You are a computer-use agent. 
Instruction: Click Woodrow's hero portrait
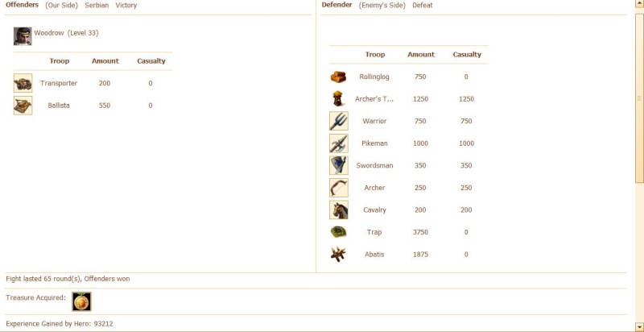tap(23, 36)
